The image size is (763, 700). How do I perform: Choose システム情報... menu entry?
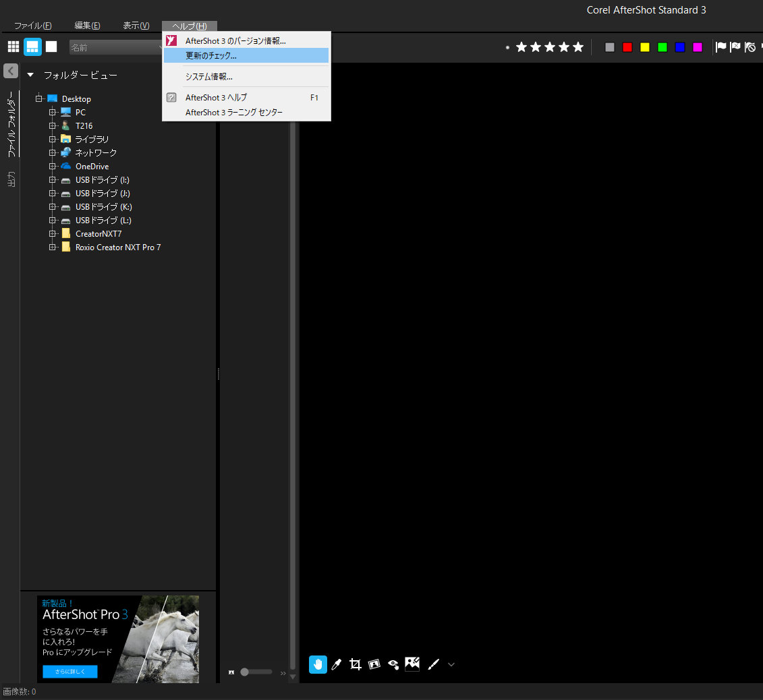pos(246,76)
